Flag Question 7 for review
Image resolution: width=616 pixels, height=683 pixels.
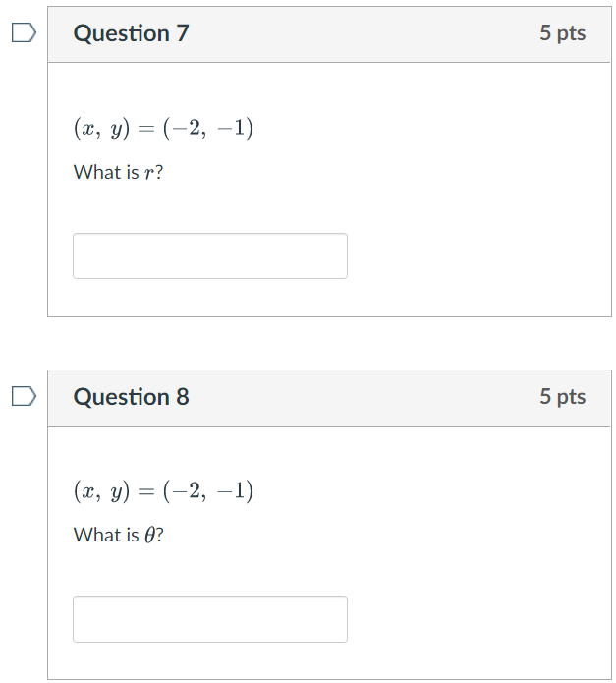[x=24, y=33]
